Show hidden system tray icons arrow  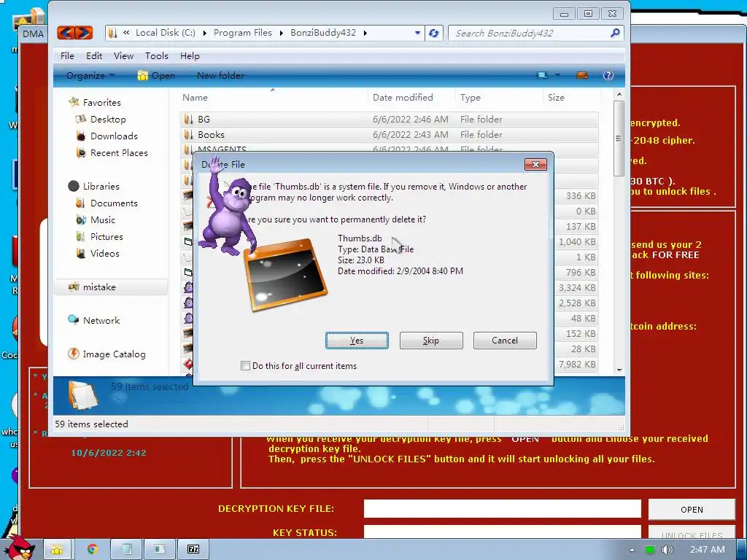click(632, 550)
